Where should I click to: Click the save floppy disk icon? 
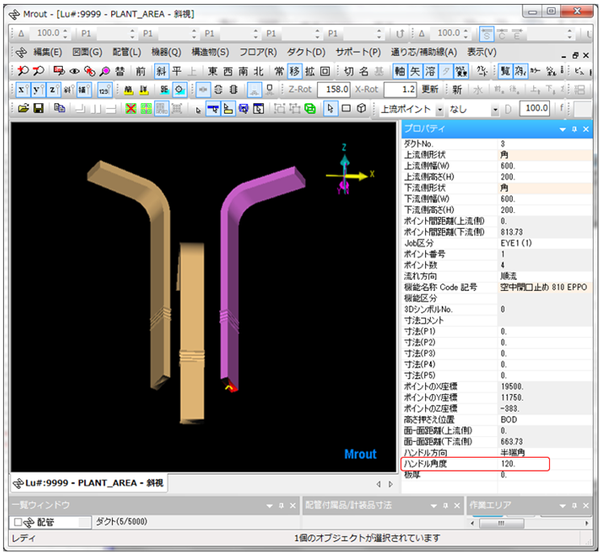(38, 108)
